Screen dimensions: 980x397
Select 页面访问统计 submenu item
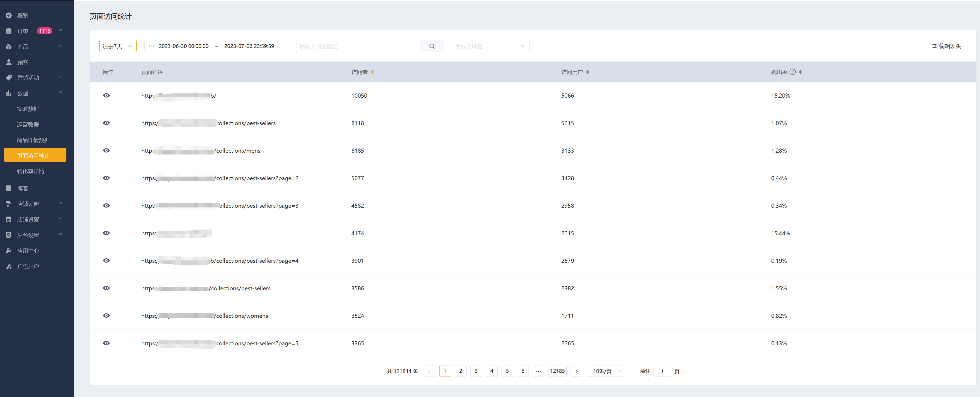(35, 155)
